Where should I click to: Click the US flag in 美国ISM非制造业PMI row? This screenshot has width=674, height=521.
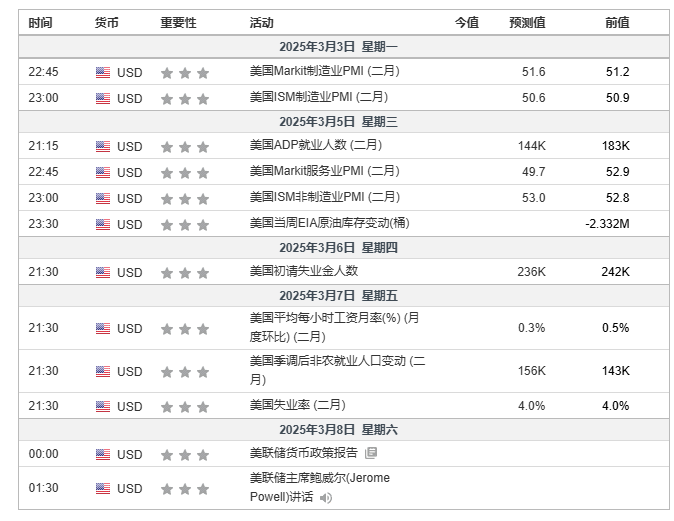pyautogui.click(x=103, y=198)
